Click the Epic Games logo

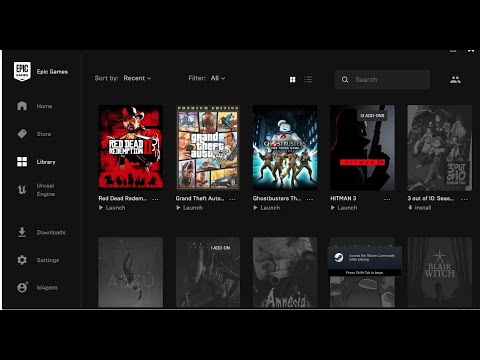tap(22, 71)
